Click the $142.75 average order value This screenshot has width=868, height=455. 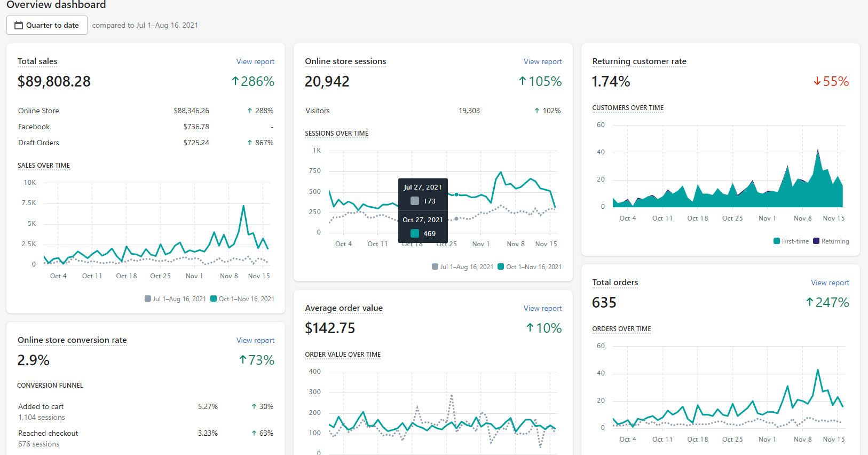pyautogui.click(x=330, y=328)
